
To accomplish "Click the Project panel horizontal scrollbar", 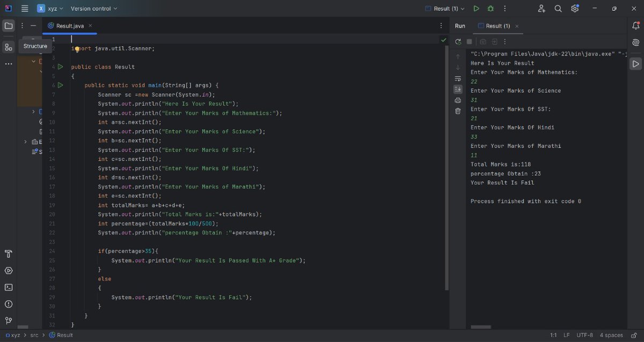I will (23, 326).
